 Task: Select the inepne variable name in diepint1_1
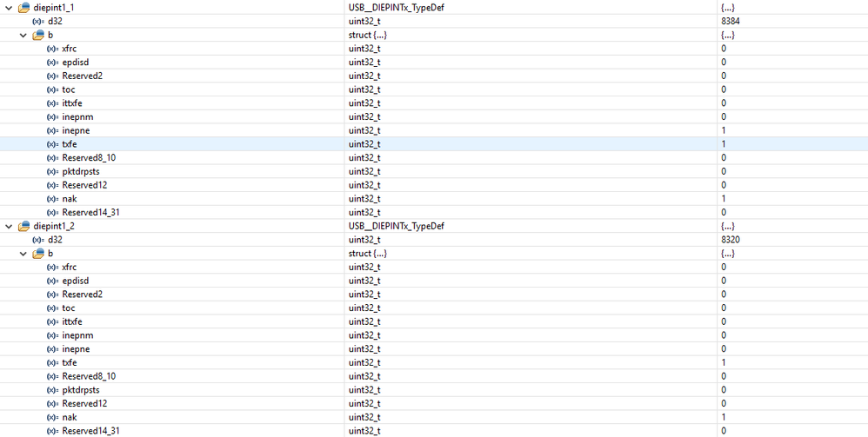pos(76,130)
